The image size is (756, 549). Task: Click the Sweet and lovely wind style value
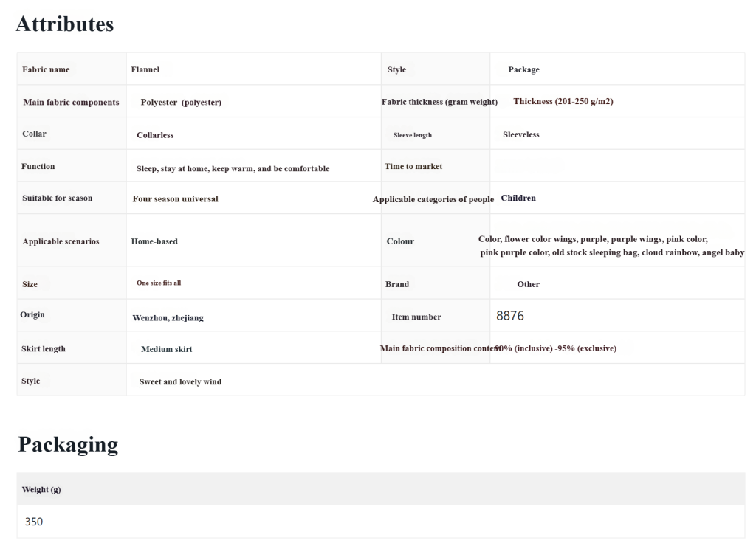(x=180, y=381)
